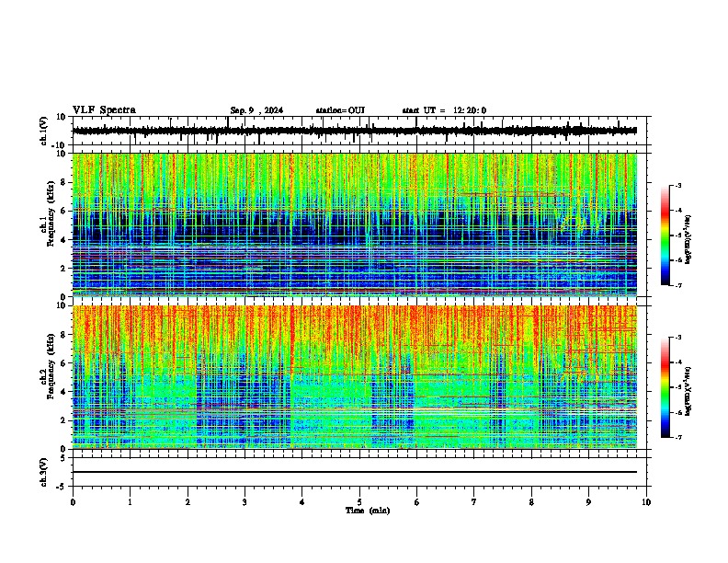Click the "ch.1(V)" waveform axis label
This screenshot has width=728, height=563.
(44, 131)
